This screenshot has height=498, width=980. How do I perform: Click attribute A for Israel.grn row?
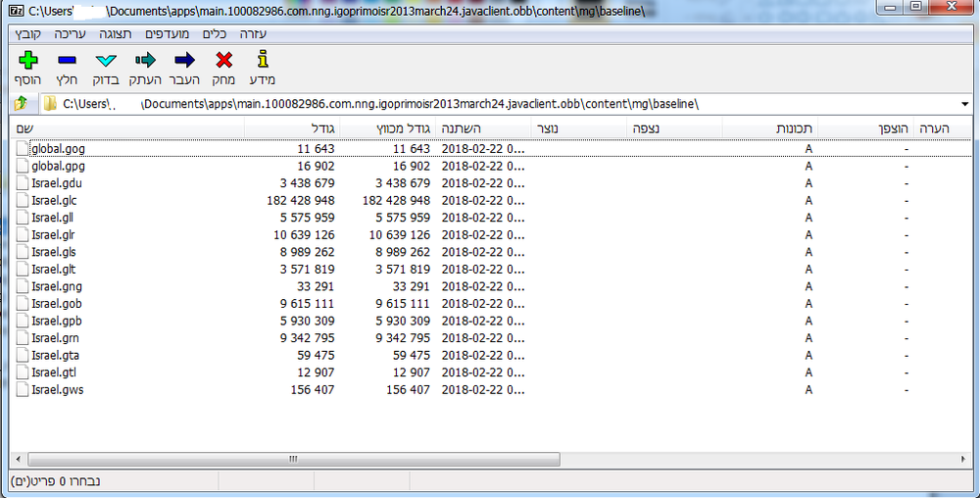tap(808, 338)
